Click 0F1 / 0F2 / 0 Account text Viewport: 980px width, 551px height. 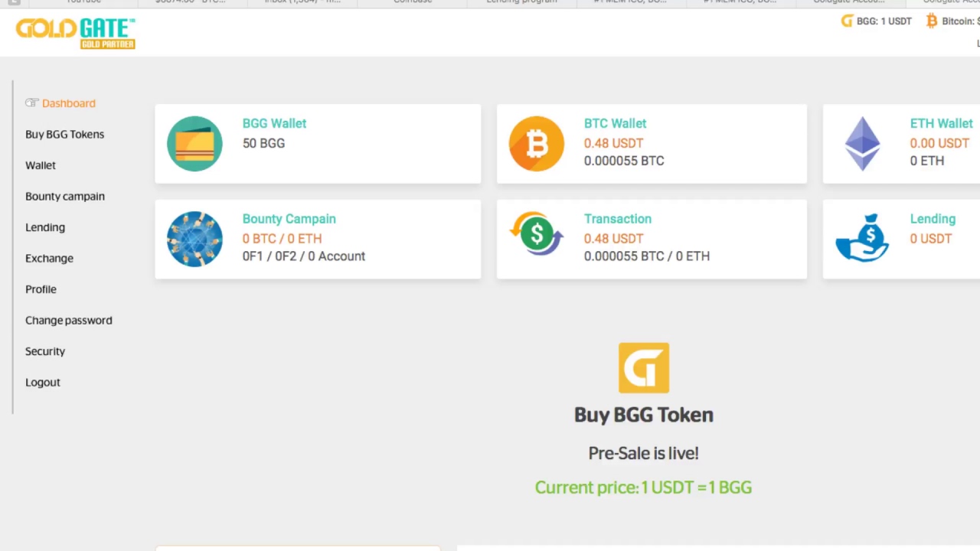303,256
